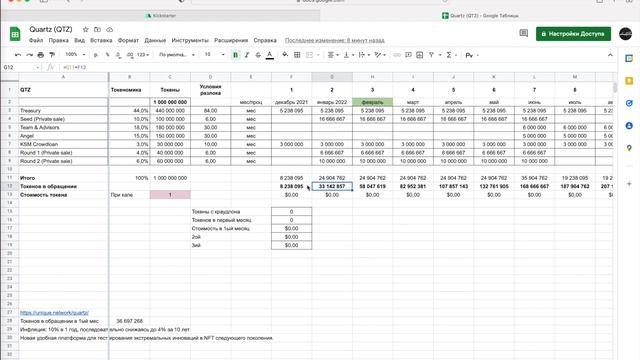640x360 pixels.
Task: Click the insert chart icon
Action: point(420,55)
